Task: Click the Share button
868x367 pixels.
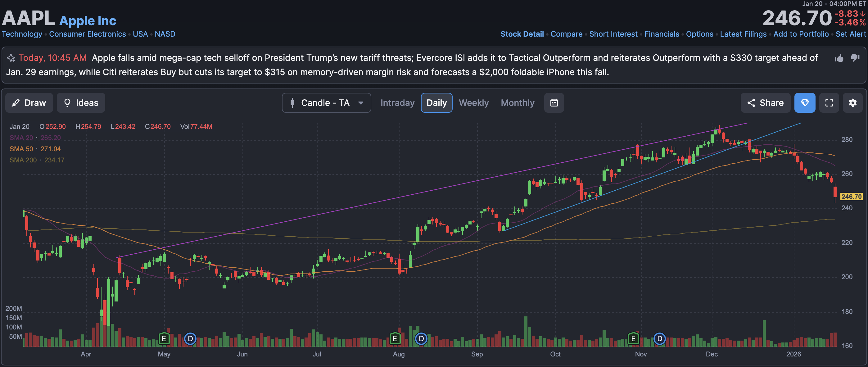Action: 765,103
